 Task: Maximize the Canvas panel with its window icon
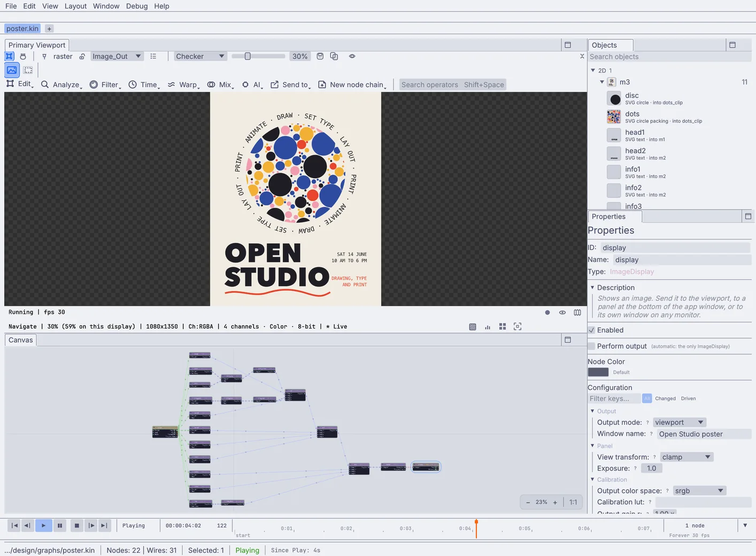click(x=568, y=339)
